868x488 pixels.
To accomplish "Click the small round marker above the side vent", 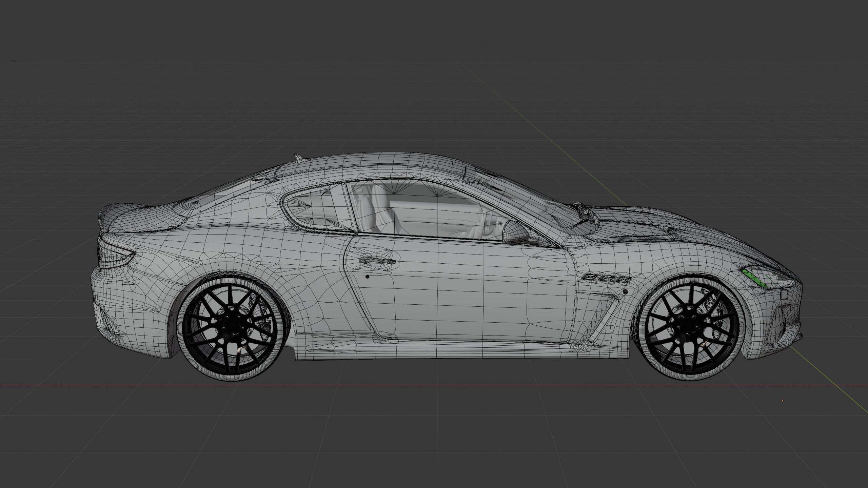I will point(625,291).
